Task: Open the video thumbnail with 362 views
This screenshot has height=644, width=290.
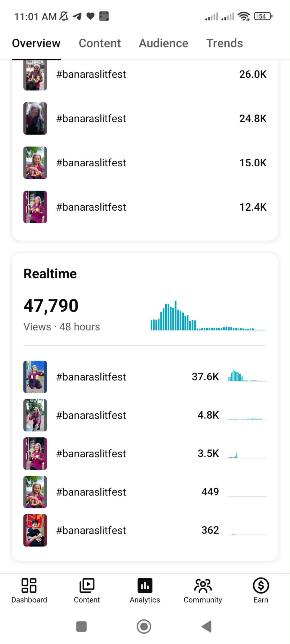Action: 35,530
